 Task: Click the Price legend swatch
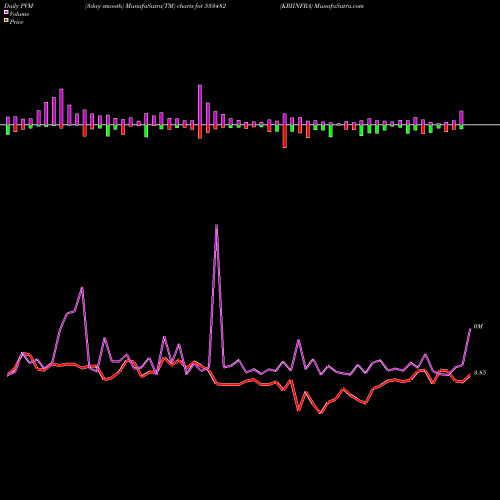6,21
